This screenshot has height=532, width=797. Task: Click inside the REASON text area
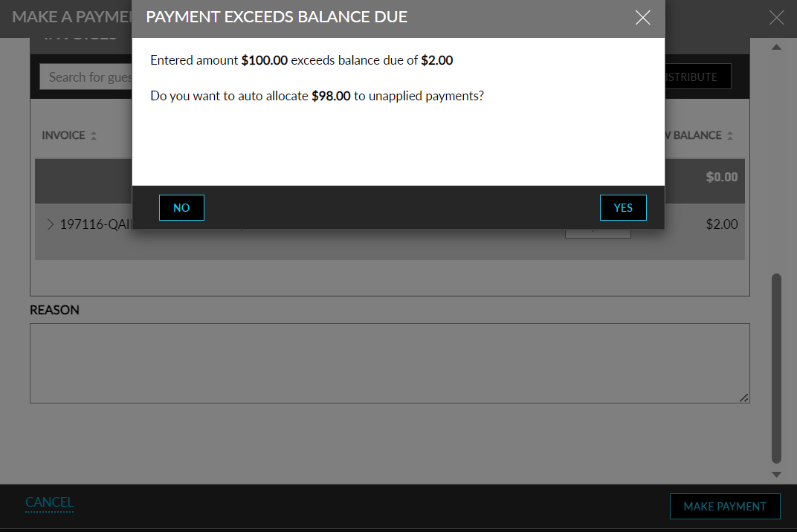[x=390, y=363]
